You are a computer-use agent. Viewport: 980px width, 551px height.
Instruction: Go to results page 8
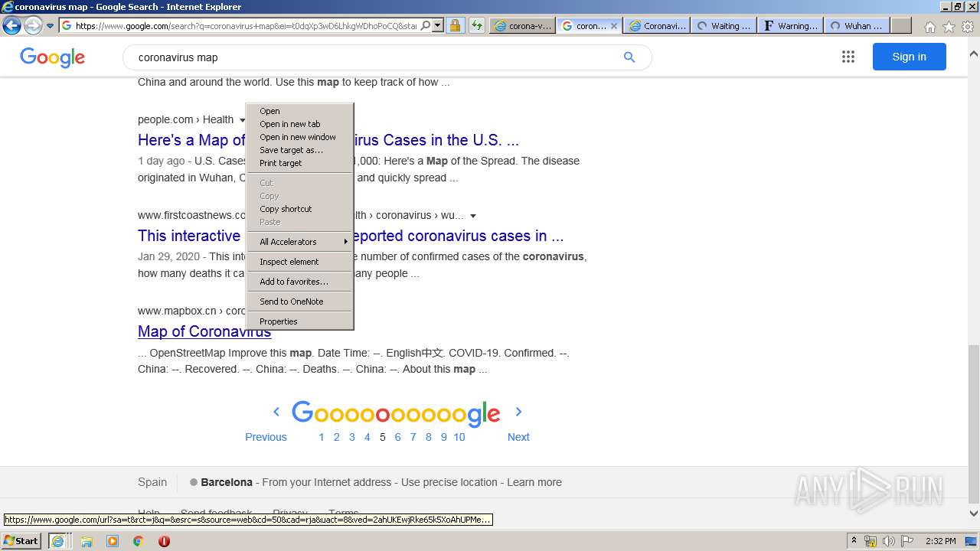pos(428,437)
